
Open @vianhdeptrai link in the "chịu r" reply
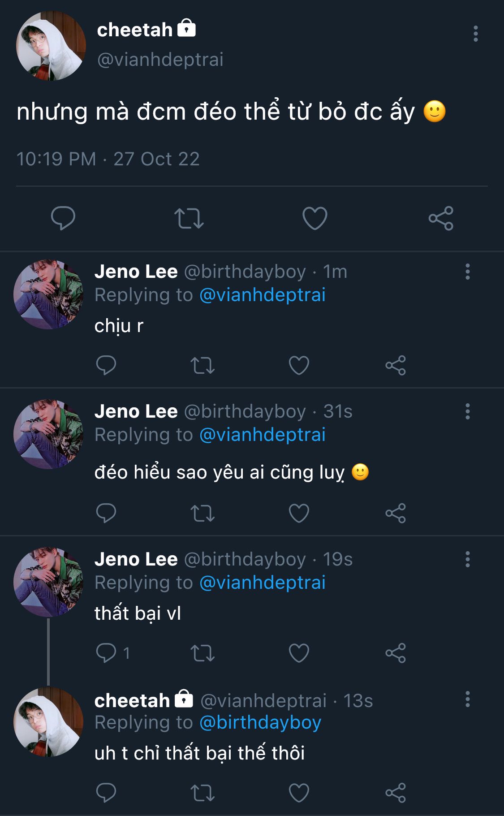pyautogui.click(x=262, y=295)
